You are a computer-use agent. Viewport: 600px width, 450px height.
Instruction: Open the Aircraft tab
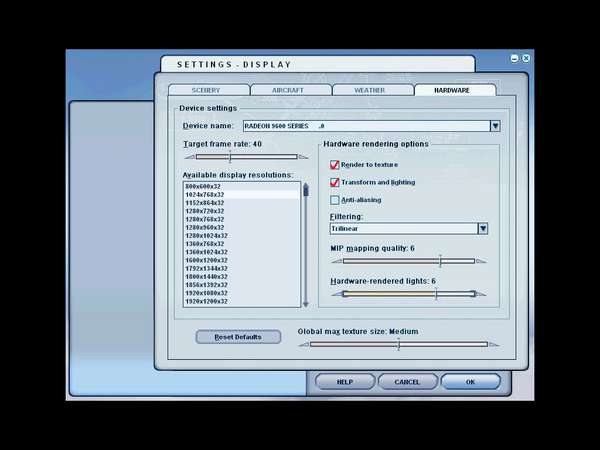(291, 90)
